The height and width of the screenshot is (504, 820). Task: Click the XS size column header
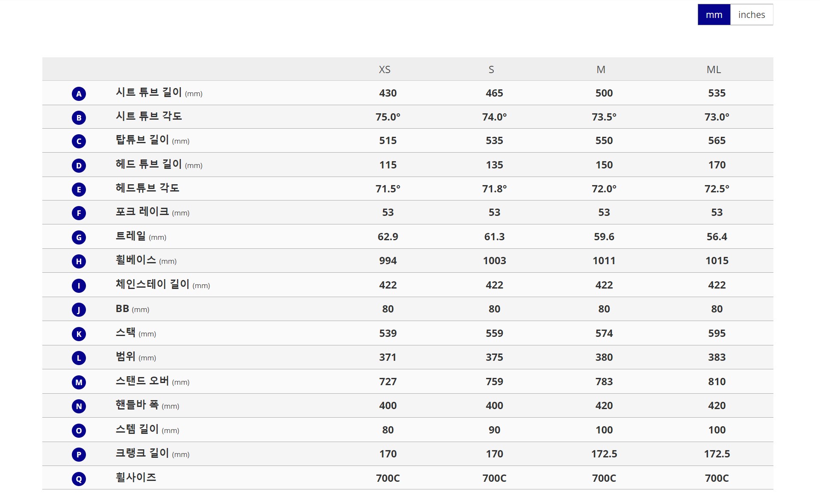pyautogui.click(x=384, y=70)
